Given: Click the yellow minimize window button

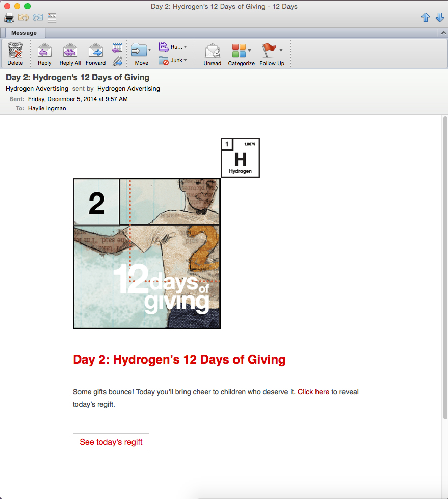Looking at the screenshot, I should pyautogui.click(x=17, y=6).
